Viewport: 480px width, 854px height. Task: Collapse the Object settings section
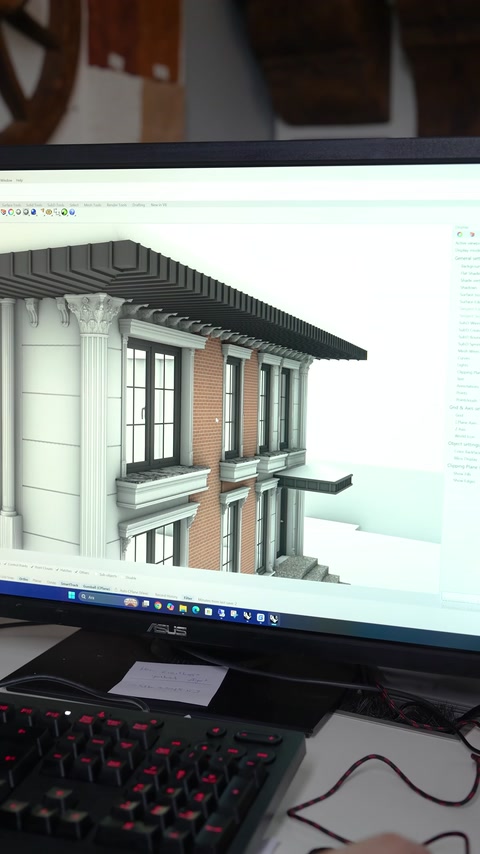coord(464,444)
